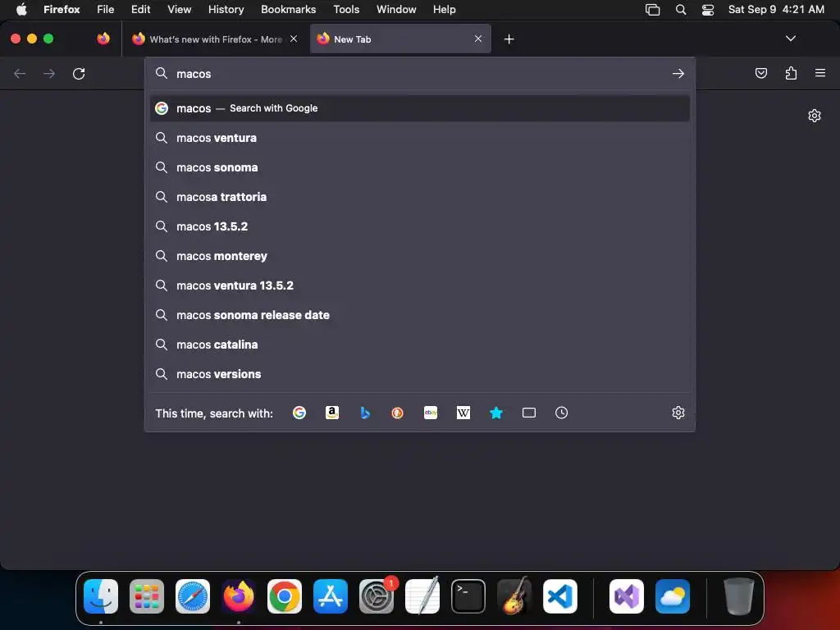Open App Store from the Dock
Screen dimensions: 840x630
pyautogui.click(x=331, y=596)
